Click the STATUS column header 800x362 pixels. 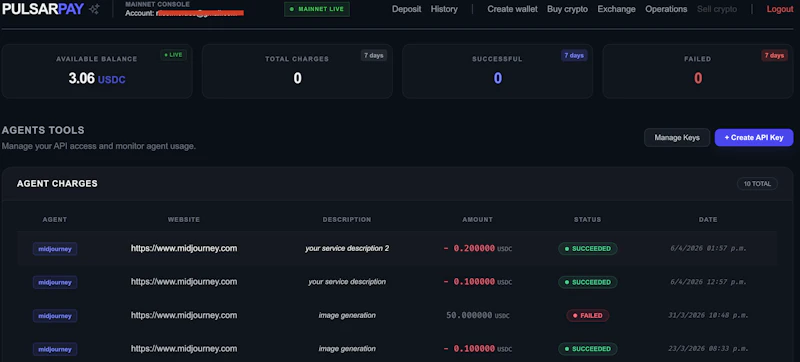coord(587,220)
